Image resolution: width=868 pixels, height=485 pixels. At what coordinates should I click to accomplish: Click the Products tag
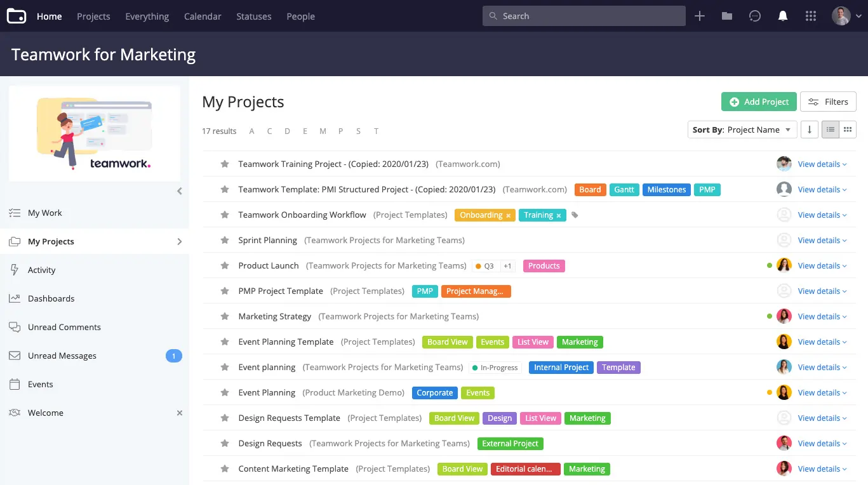544,265
